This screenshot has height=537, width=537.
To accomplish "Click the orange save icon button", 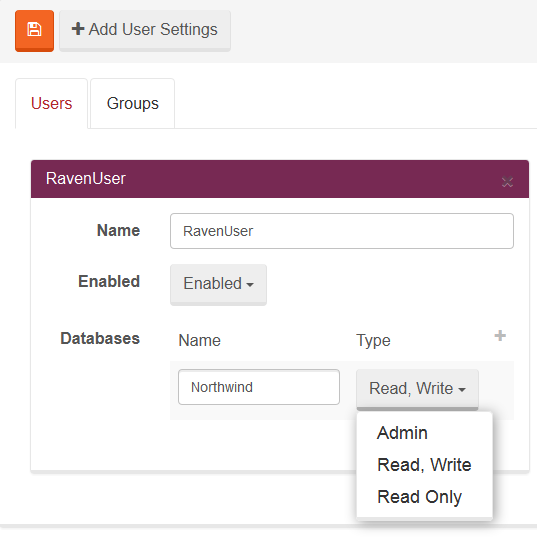I will pos(34,30).
